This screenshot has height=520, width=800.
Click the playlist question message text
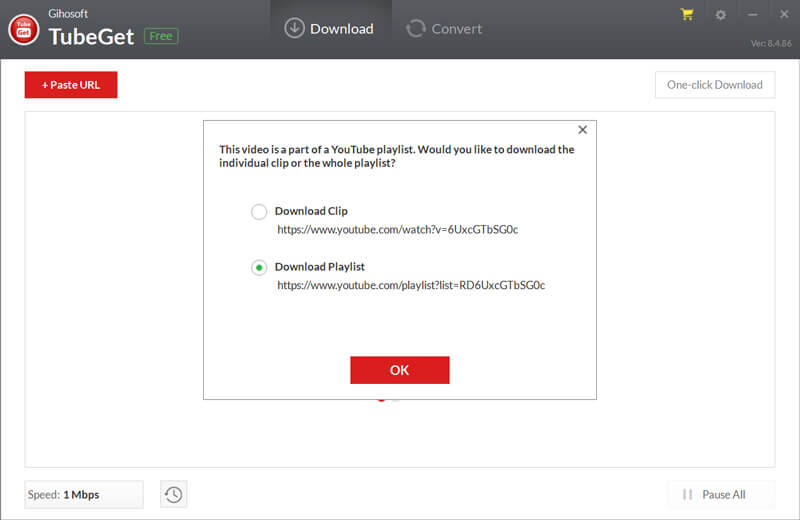pos(396,156)
